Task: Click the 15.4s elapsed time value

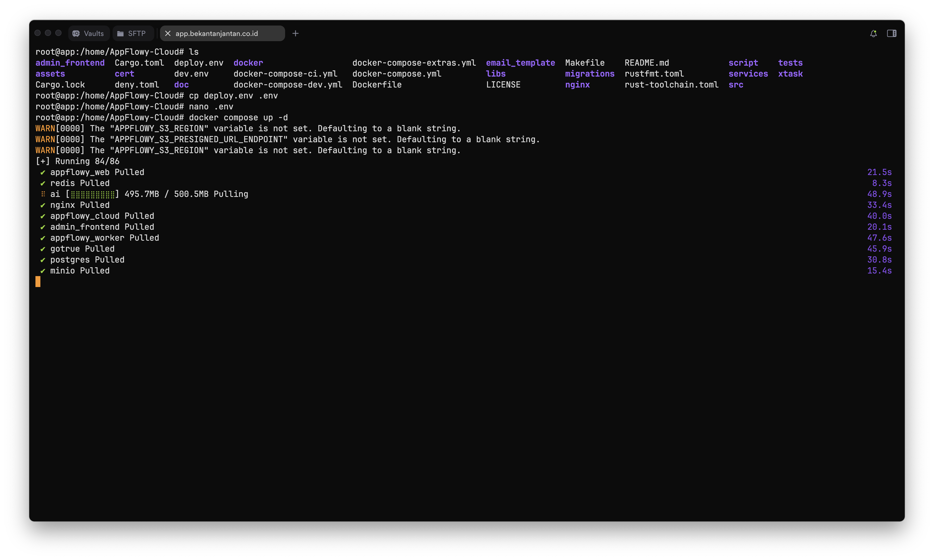Action: pyautogui.click(x=879, y=271)
